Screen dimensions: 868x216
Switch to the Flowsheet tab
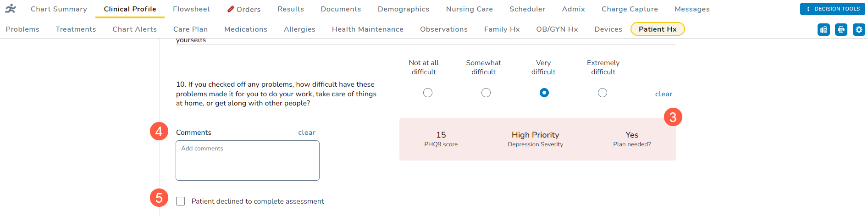point(191,9)
